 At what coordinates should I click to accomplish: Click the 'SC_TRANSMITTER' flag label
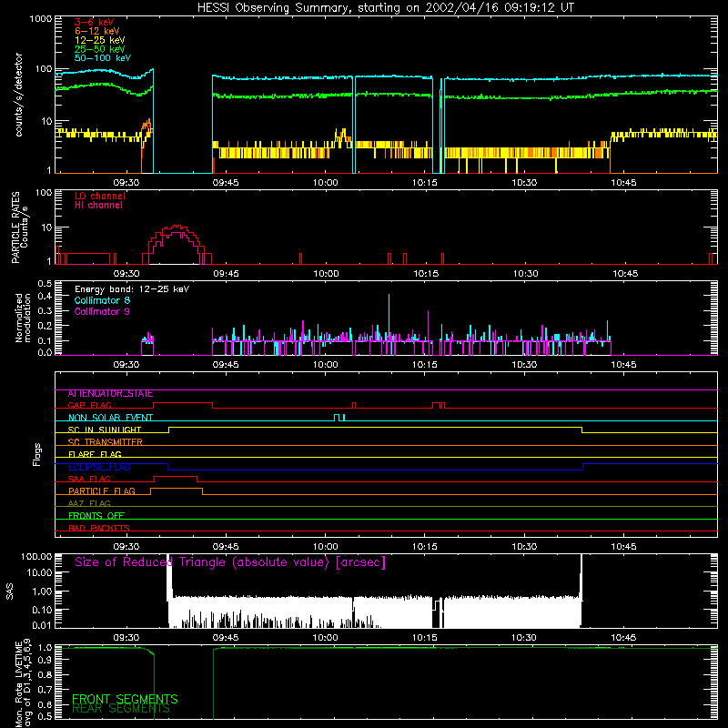(x=105, y=442)
